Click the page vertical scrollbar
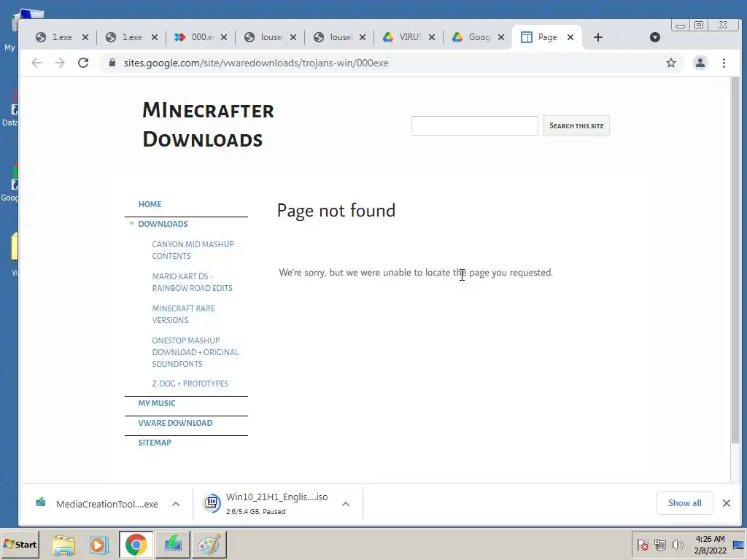 [735, 261]
